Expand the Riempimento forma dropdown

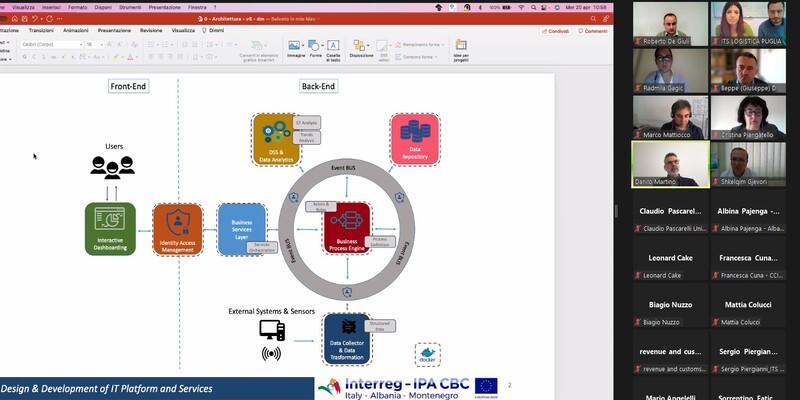[443, 45]
